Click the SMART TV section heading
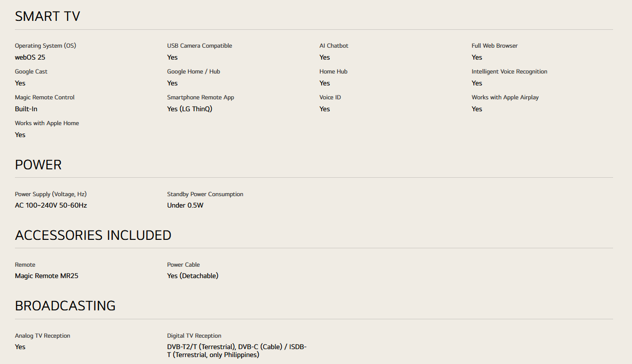 click(47, 16)
